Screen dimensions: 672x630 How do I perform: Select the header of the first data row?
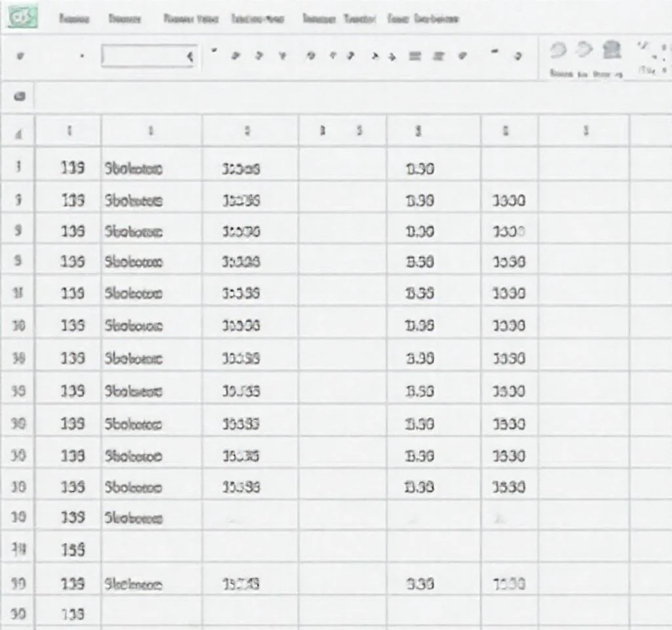point(18,168)
